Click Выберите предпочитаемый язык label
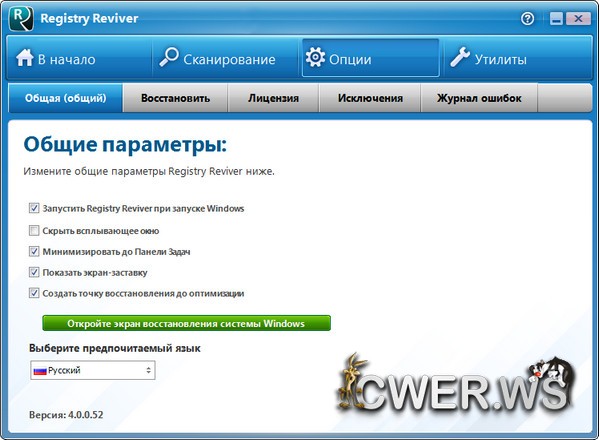 115,348
